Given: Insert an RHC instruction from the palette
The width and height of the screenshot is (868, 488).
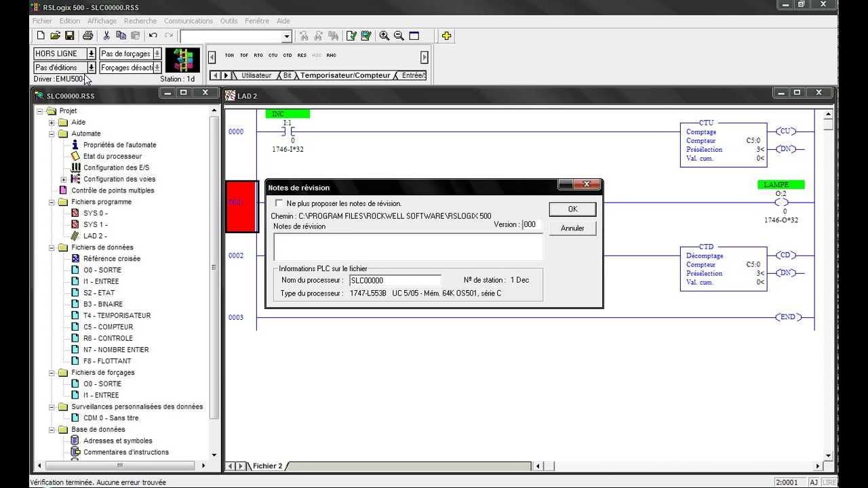Looking at the screenshot, I should point(332,56).
